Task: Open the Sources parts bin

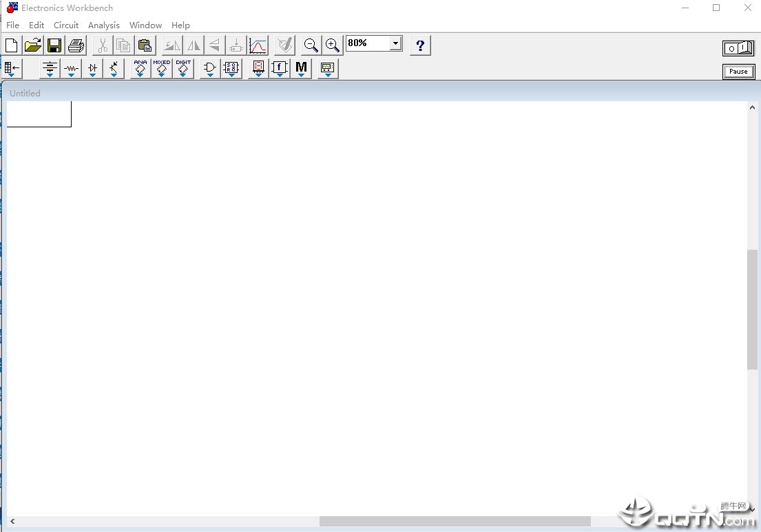Action: point(50,68)
